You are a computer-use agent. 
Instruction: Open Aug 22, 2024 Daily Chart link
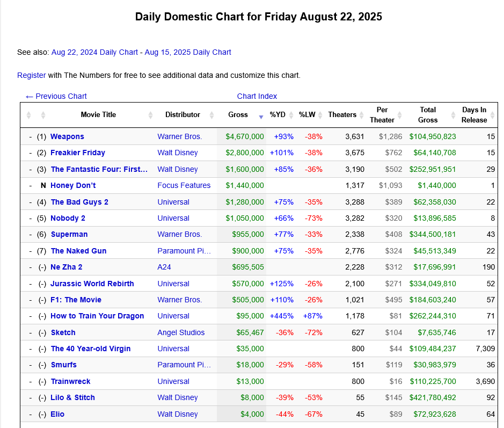tap(94, 52)
